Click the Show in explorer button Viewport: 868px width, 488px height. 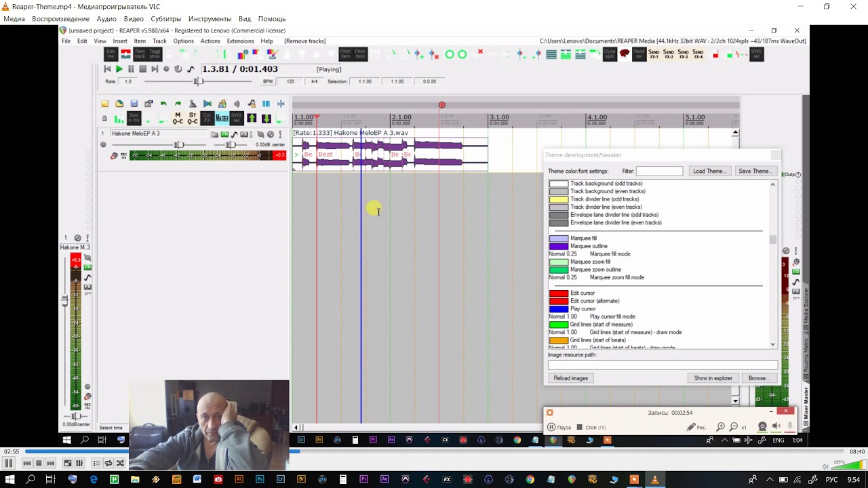(x=713, y=378)
